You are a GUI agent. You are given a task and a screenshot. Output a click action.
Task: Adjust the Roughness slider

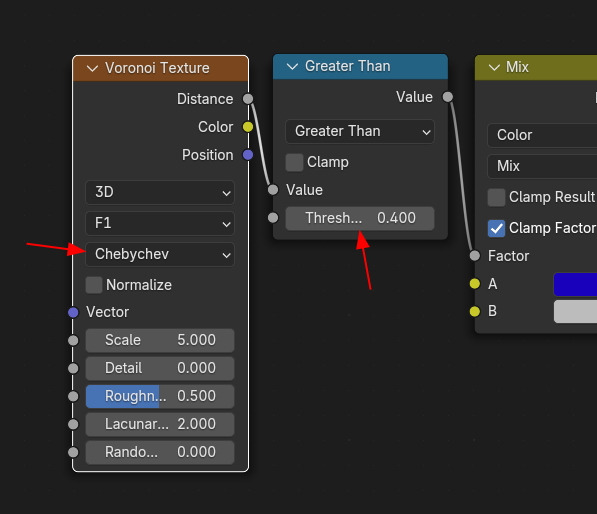coord(160,396)
